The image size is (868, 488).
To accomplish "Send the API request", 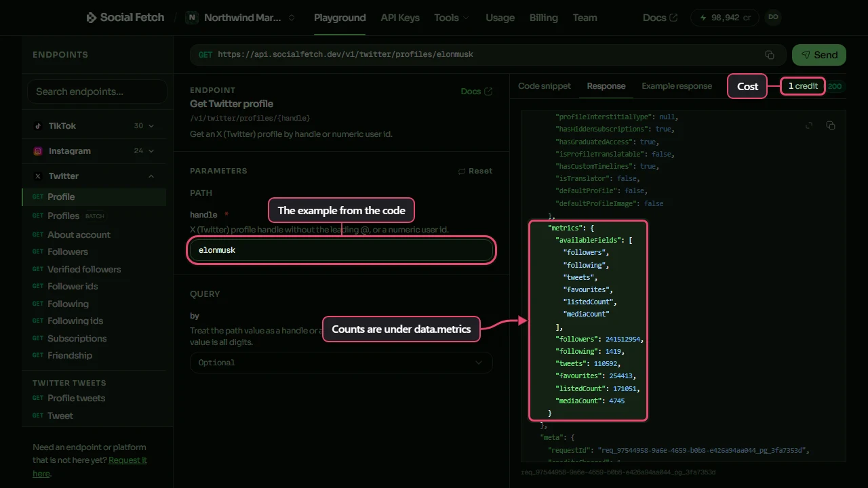I will pyautogui.click(x=818, y=55).
